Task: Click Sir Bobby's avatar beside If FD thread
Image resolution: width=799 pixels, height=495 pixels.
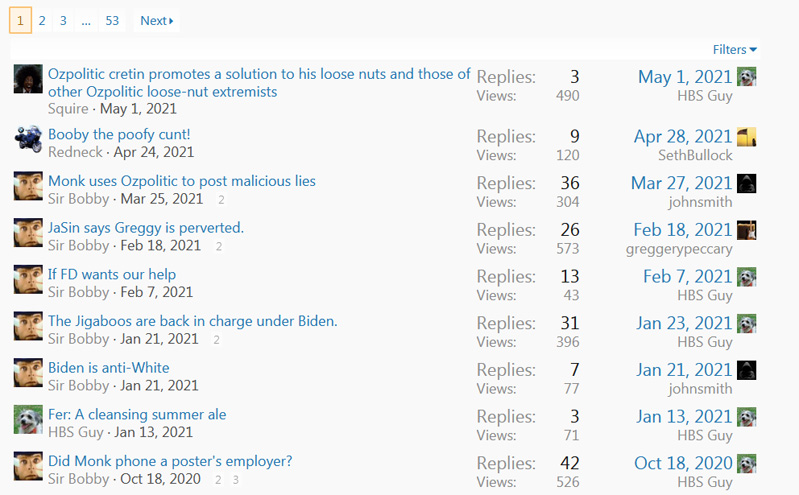Action: click(28, 279)
